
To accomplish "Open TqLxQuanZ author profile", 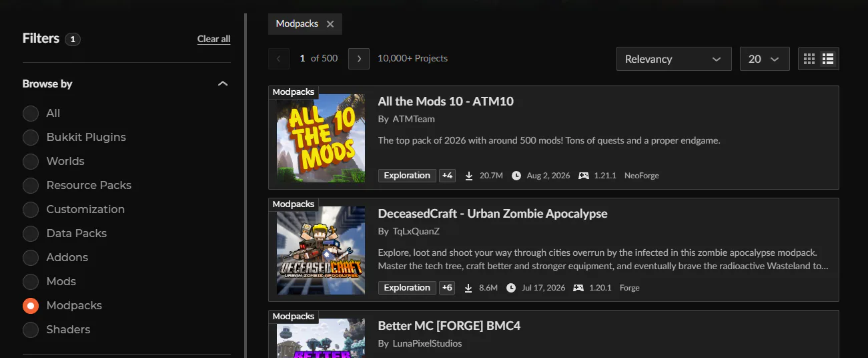I will (x=416, y=231).
